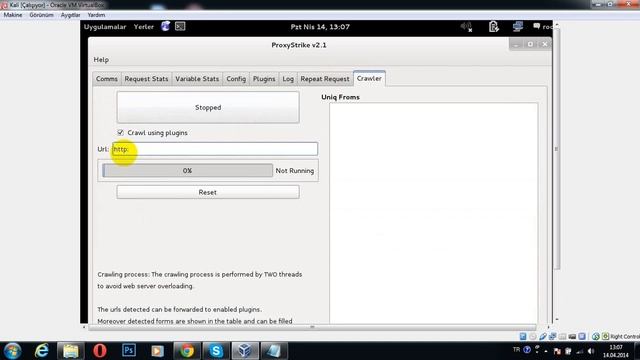This screenshot has height=360, width=640.
Task: Click the TR language indicator
Action: (x=516, y=350)
